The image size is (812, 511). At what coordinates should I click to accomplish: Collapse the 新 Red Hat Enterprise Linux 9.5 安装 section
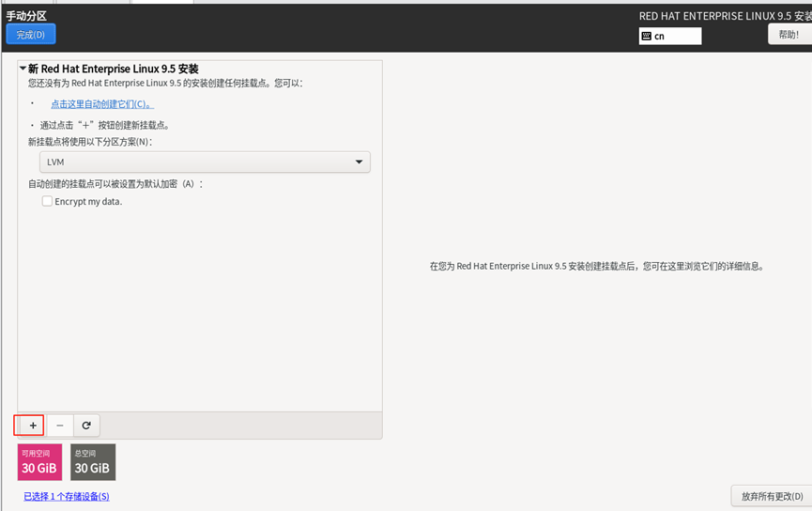coord(23,69)
